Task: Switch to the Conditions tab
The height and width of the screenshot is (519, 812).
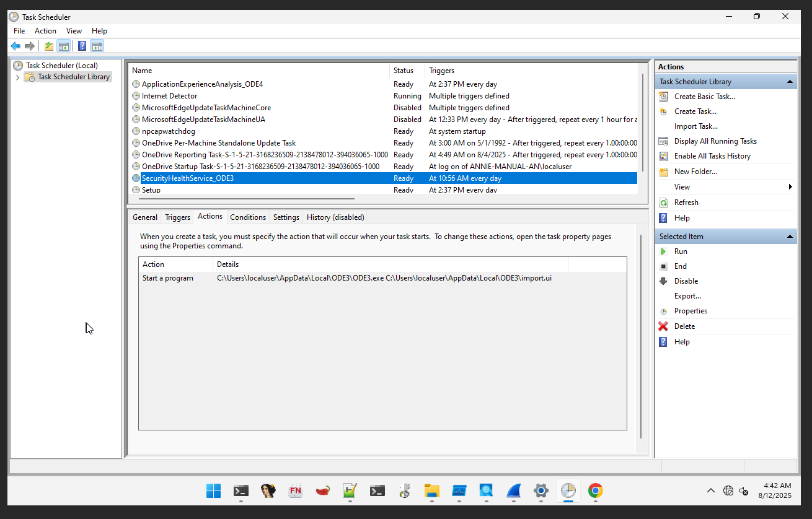Action: [x=247, y=217]
